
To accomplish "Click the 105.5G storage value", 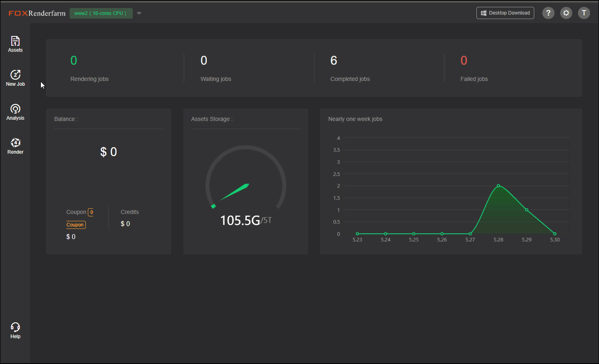I will [240, 220].
